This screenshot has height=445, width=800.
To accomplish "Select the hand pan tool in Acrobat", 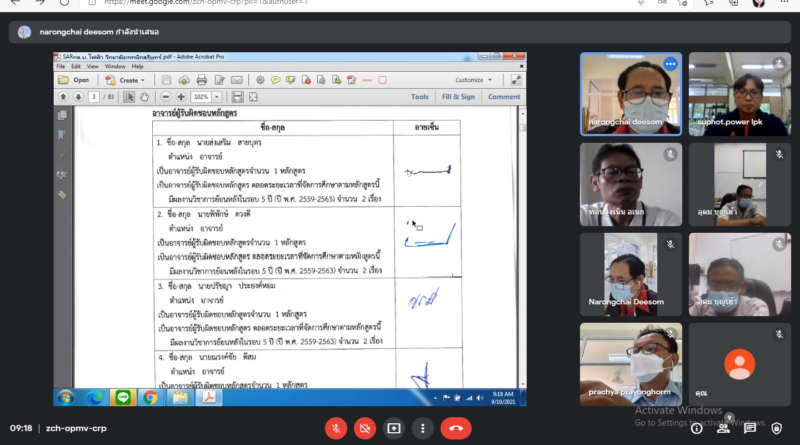I will (143, 97).
